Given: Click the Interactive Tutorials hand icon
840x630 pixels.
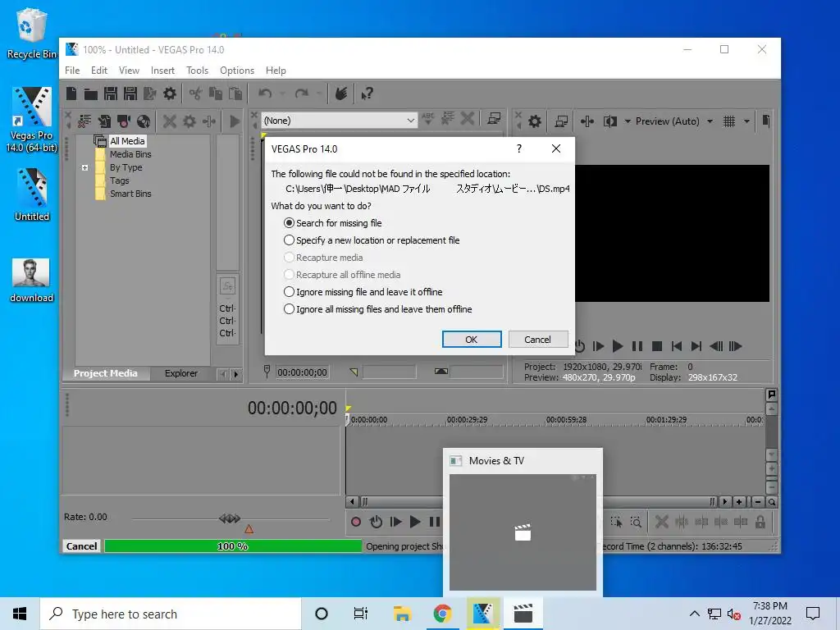Looking at the screenshot, I should click(x=341, y=94).
